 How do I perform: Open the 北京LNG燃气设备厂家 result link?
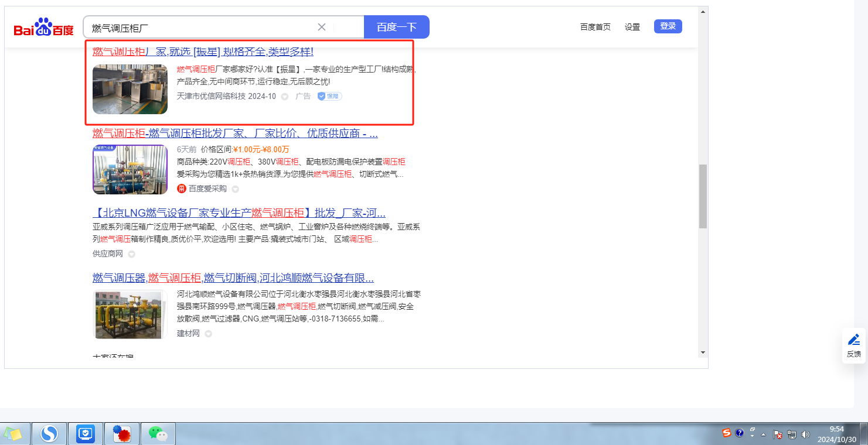click(x=239, y=213)
